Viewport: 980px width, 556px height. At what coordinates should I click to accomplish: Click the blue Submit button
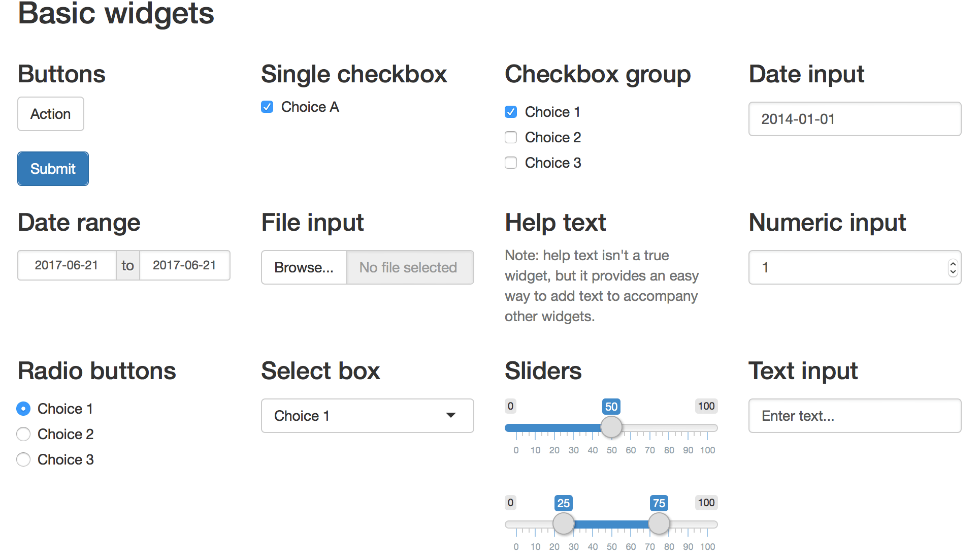click(x=53, y=169)
